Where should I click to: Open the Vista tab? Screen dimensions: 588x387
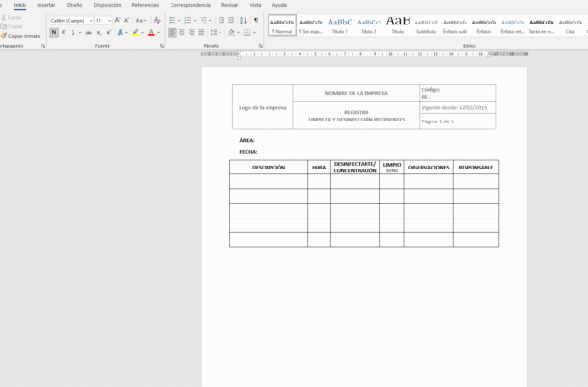point(255,5)
